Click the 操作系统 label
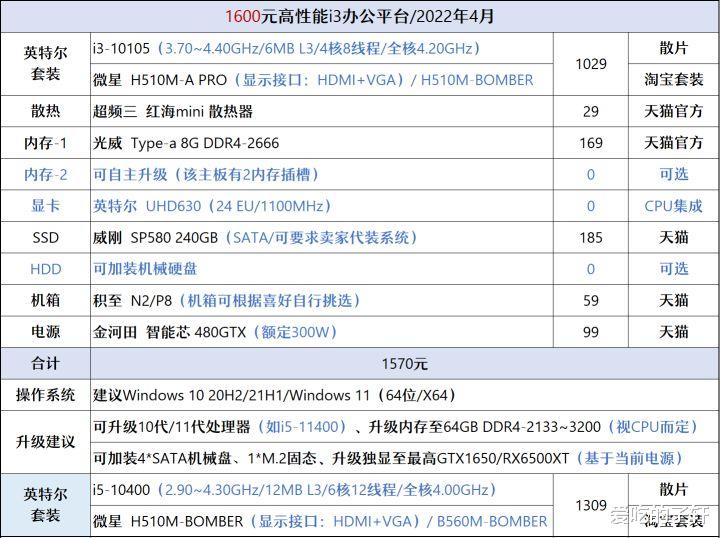Viewport: 720px width, 538px height. pyautogui.click(x=45, y=395)
